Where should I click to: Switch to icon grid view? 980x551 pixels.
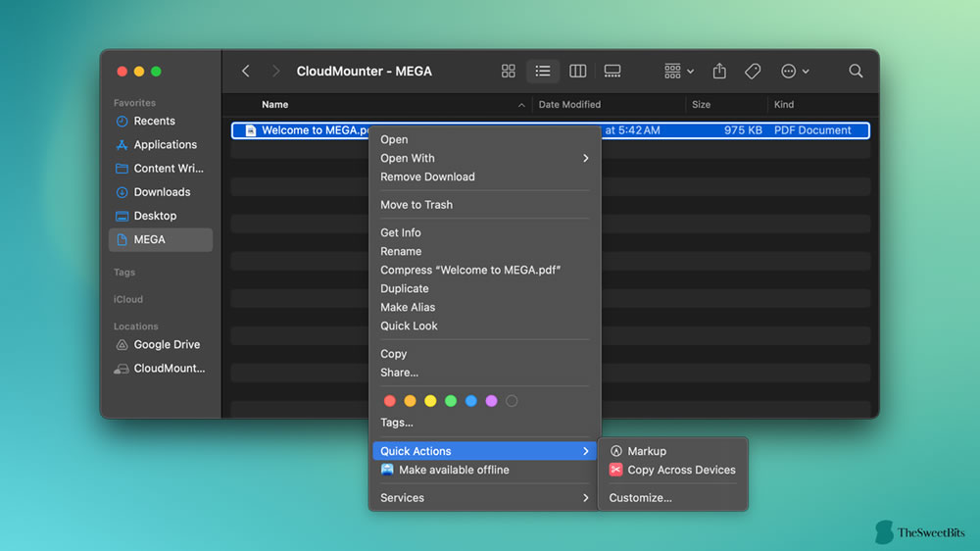tap(508, 72)
